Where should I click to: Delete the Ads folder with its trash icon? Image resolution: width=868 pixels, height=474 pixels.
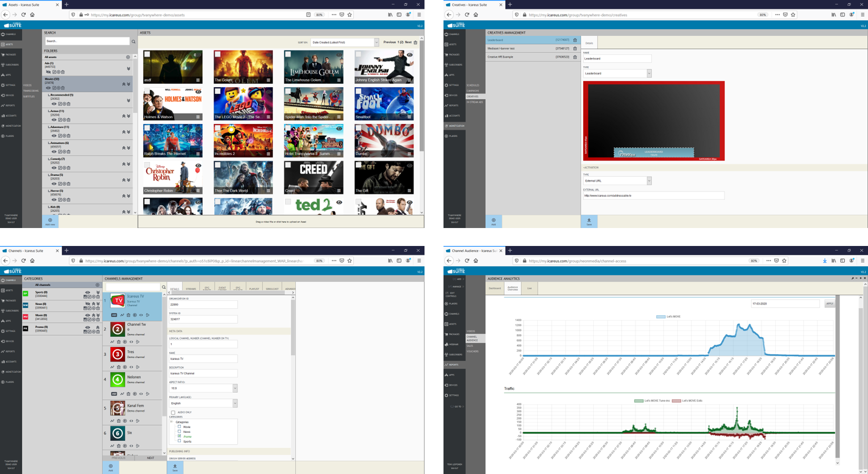63,72
